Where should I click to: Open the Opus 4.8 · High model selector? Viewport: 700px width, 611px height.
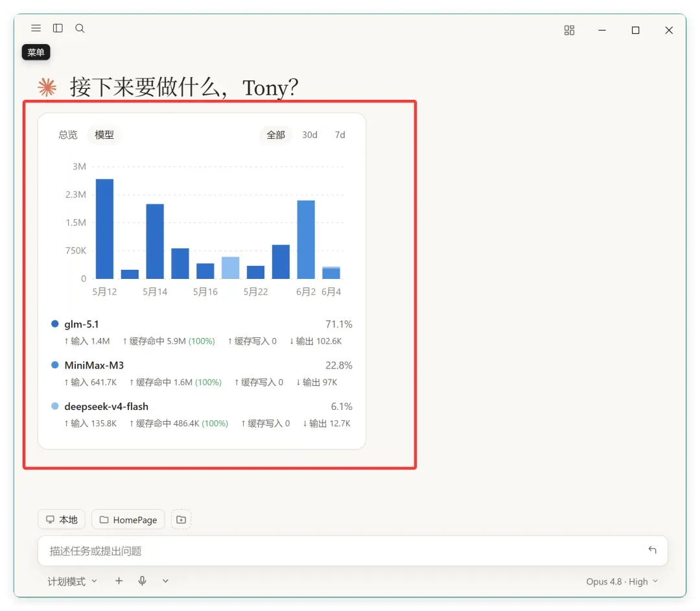click(x=622, y=582)
